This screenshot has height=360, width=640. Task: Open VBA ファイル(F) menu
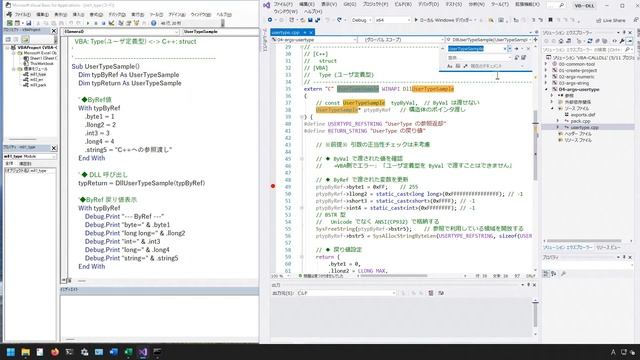pyautogui.click(x=23, y=14)
